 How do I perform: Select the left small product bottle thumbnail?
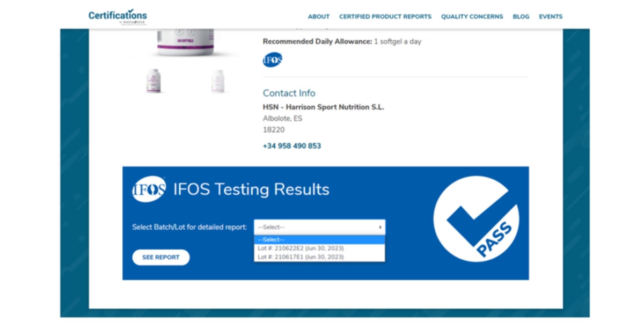[153, 81]
